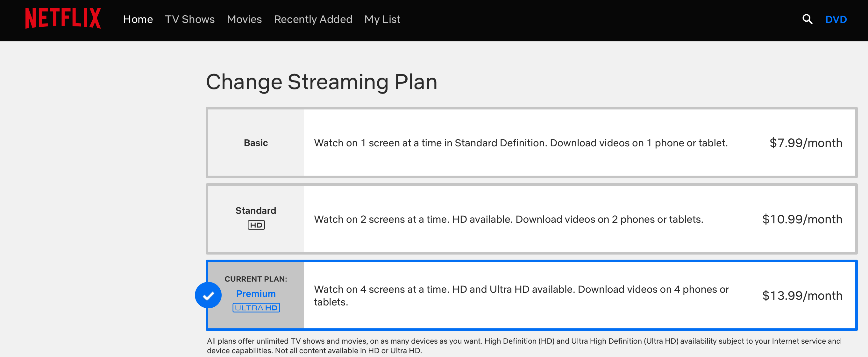The image size is (868, 357).
Task: Open the search magnifier icon
Action: point(807,19)
